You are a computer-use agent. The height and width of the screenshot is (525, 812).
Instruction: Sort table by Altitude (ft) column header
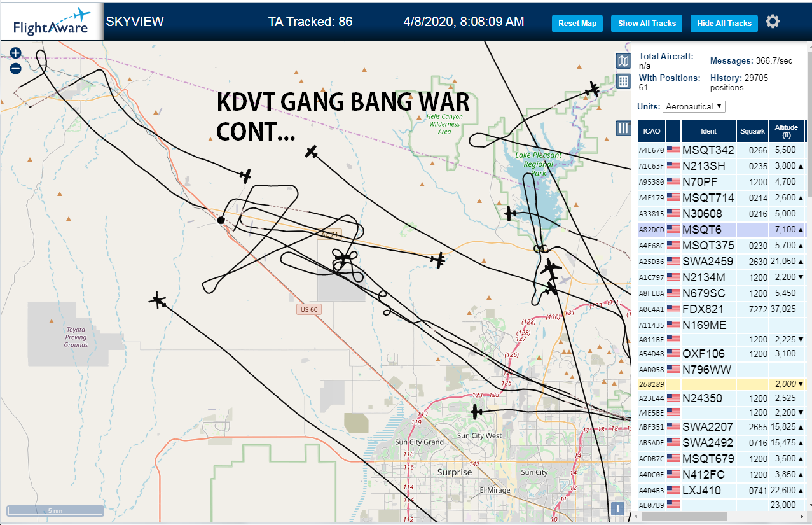(x=787, y=131)
